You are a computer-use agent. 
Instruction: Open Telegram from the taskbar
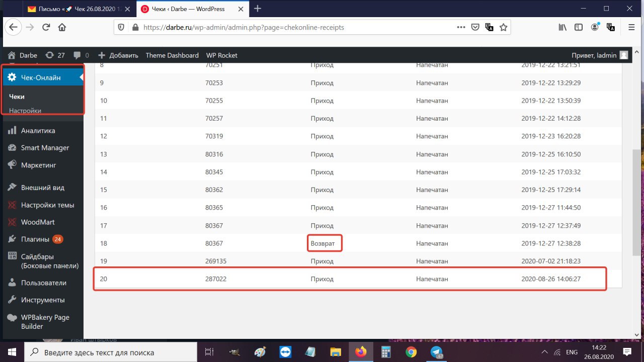click(436, 352)
